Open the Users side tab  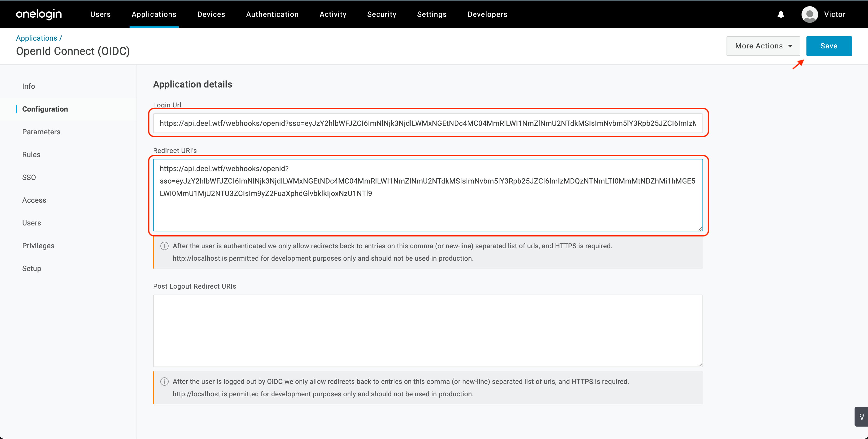[32, 223]
